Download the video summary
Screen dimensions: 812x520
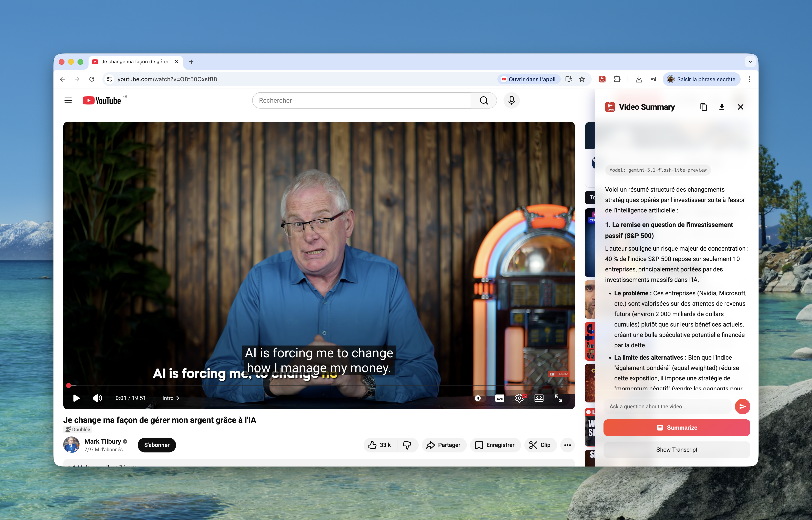[722, 107]
